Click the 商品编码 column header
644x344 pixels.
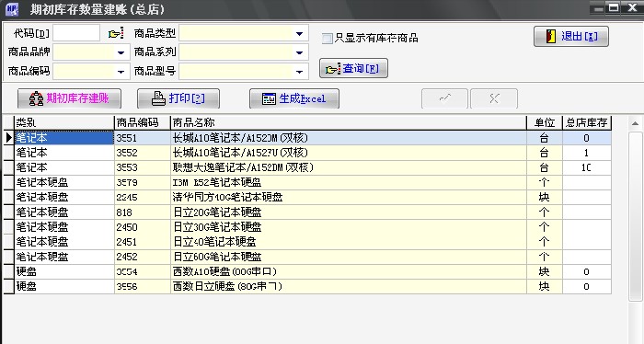(x=143, y=122)
